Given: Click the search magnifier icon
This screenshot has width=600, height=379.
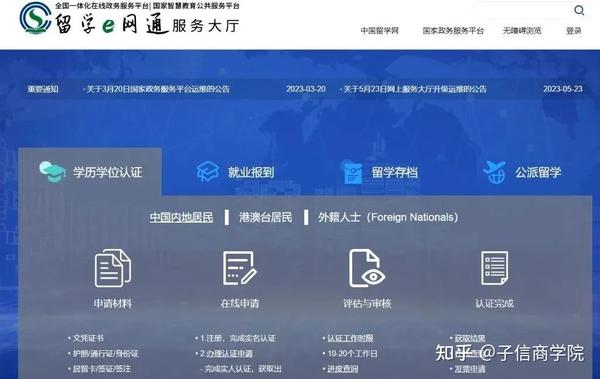Looking at the screenshot, I should tap(579, 10).
